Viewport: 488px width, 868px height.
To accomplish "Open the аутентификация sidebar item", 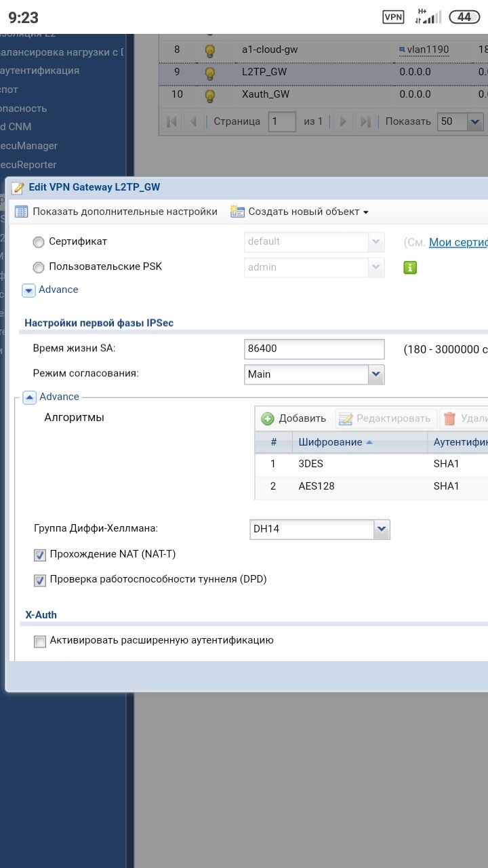I will point(40,71).
